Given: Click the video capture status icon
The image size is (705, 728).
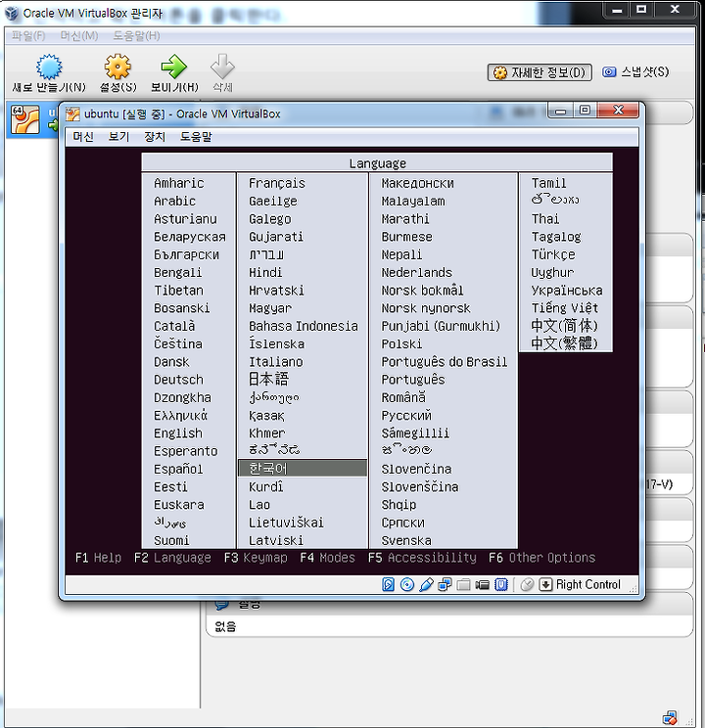Looking at the screenshot, I should [482, 584].
